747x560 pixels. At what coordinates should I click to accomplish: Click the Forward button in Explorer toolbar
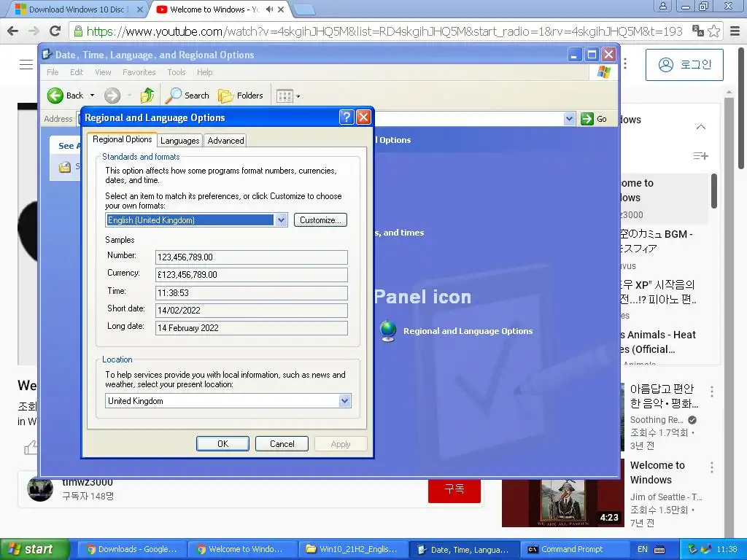click(112, 96)
